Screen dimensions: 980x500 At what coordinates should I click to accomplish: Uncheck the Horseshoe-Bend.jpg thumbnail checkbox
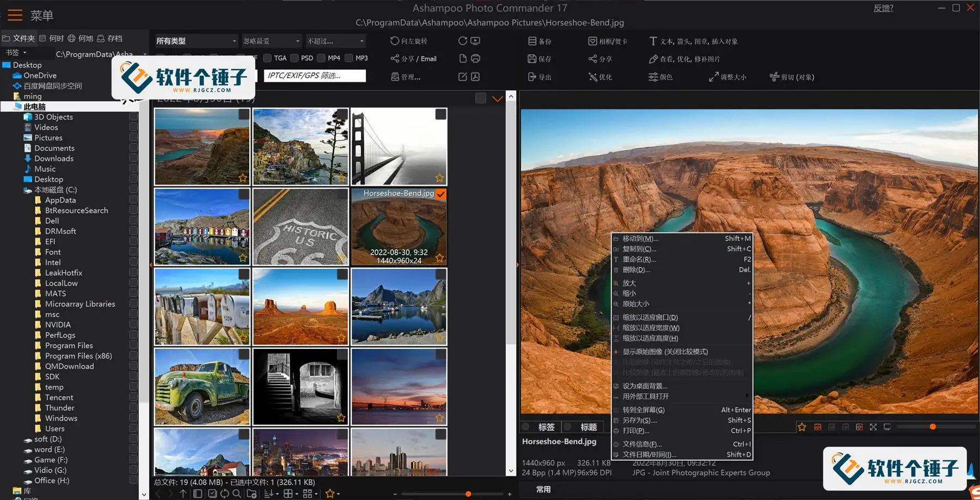coord(441,194)
